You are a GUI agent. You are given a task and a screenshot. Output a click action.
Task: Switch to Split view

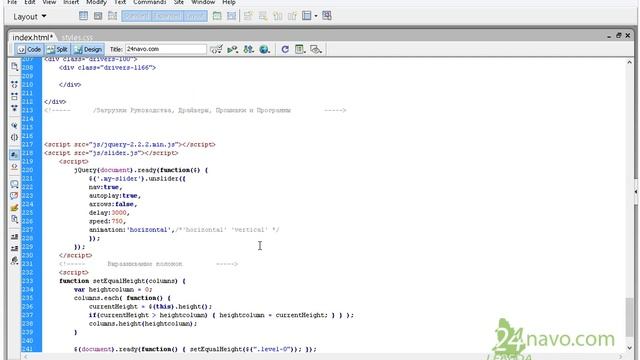tap(58, 49)
